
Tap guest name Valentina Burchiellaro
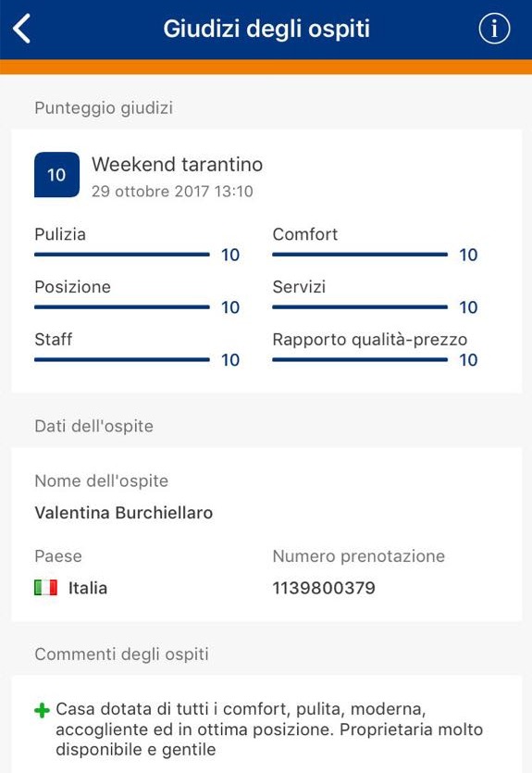pyautogui.click(x=124, y=513)
